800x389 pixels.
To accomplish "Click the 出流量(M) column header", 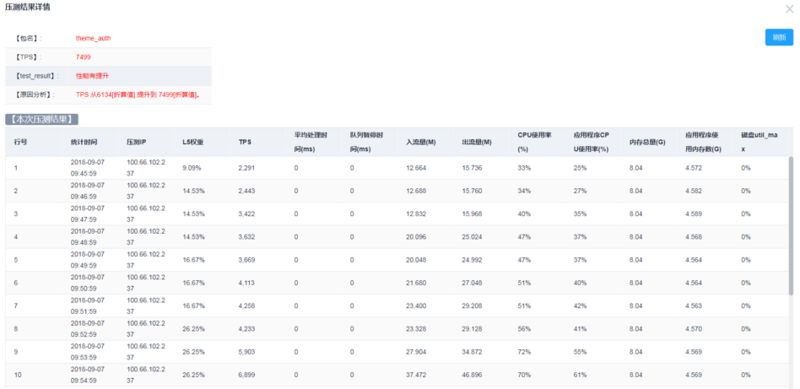I will [477, 142].
